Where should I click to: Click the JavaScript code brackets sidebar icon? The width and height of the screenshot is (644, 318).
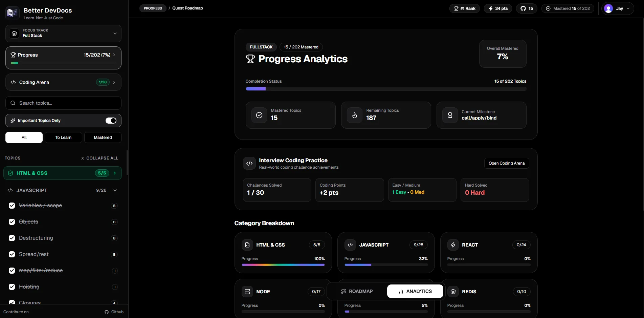pyautogui.click(x=10, y=190)
